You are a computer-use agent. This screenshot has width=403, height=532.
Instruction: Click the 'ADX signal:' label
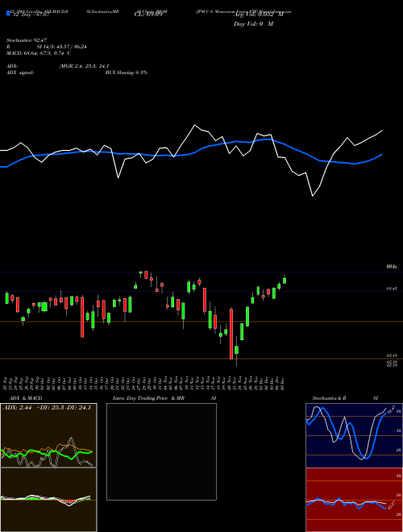[x=20, y=73]
